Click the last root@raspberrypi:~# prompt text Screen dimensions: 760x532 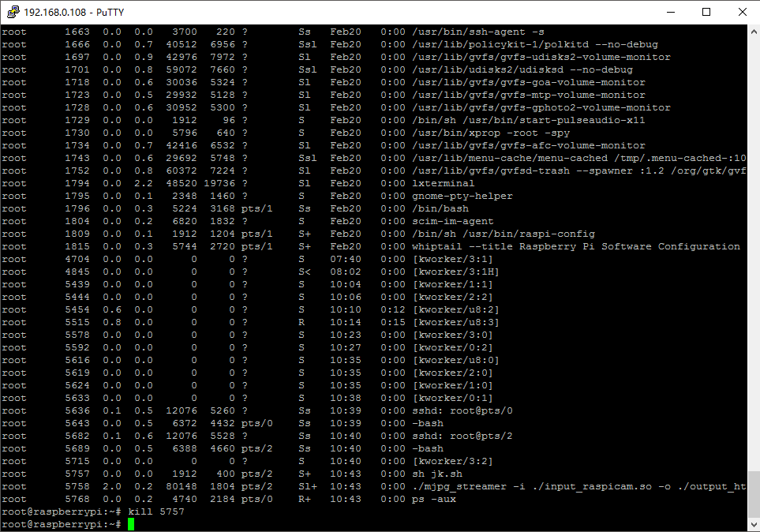62,524
